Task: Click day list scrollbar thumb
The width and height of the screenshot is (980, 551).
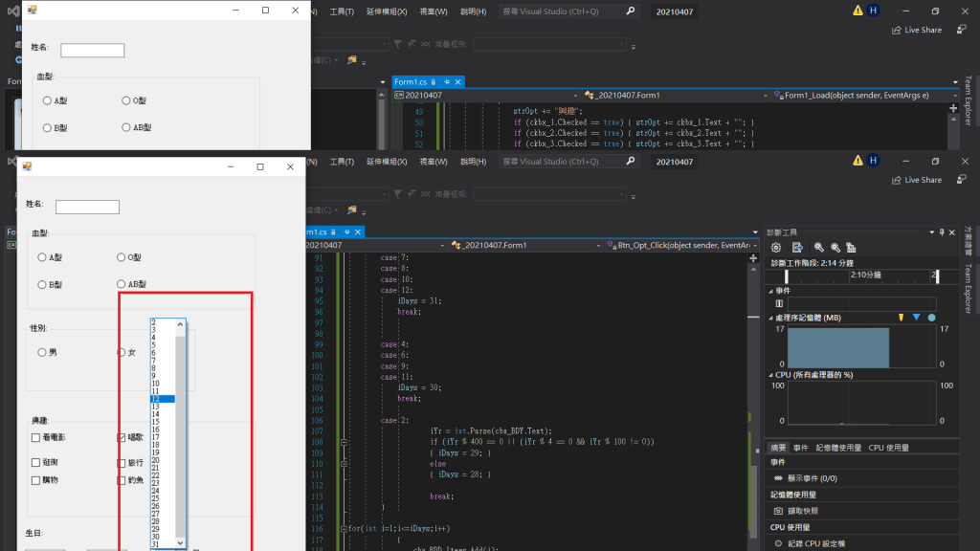Action: [180, 437]
